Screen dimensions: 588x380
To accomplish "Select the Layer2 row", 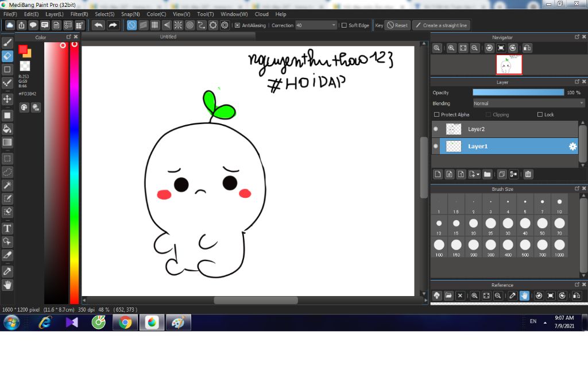I will [505, 129].
